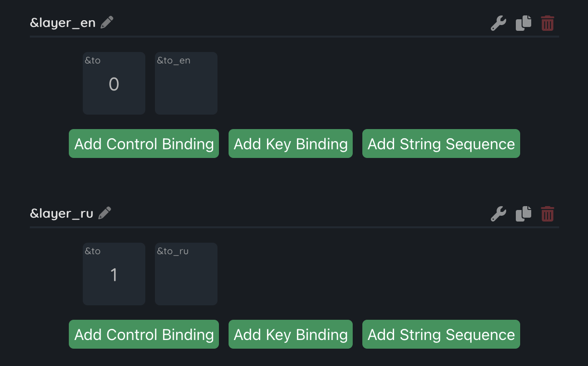Select the &to 1 key tile
Viewport: 588px width, 366px height.
coord(114,274)
